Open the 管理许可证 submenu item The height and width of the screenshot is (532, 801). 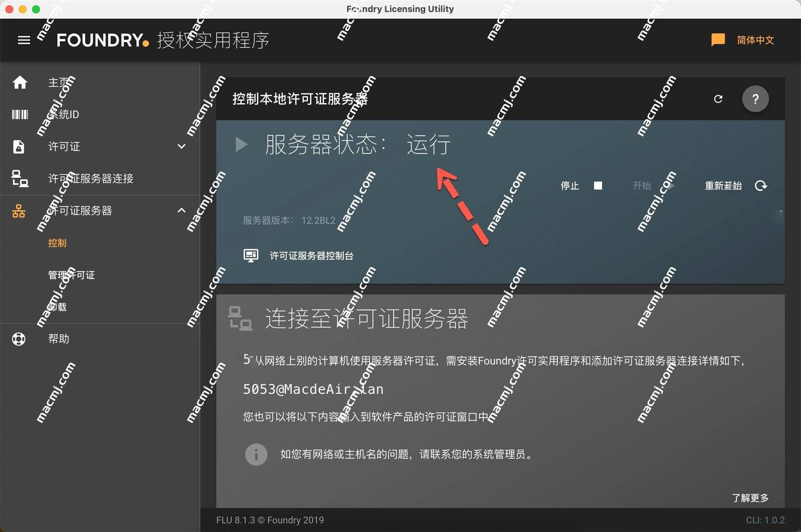tap(71, 275)
